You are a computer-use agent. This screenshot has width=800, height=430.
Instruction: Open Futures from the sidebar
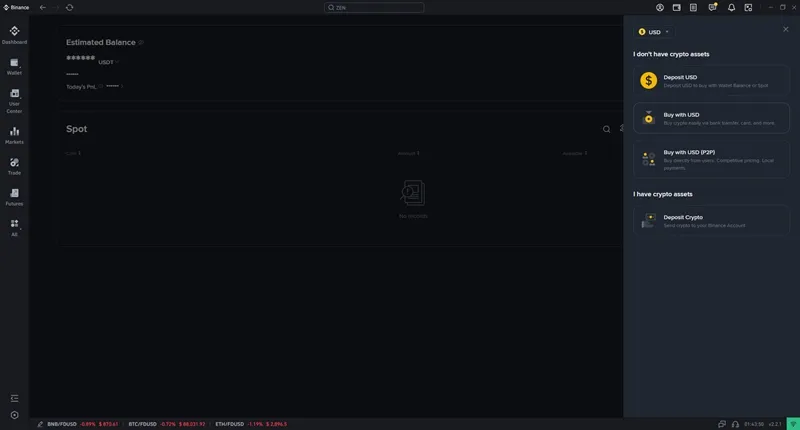[14, 196]
